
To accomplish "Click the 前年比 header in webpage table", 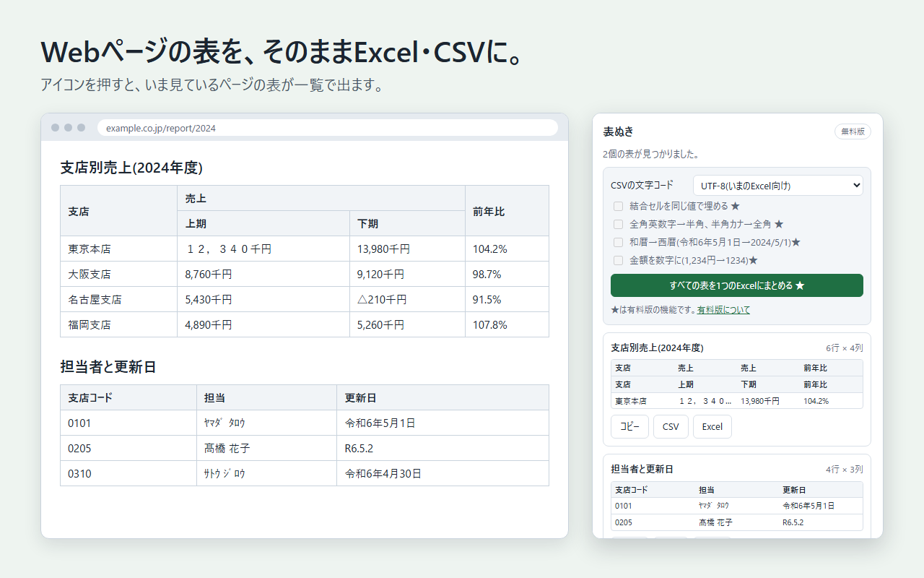I will [507, 211].
